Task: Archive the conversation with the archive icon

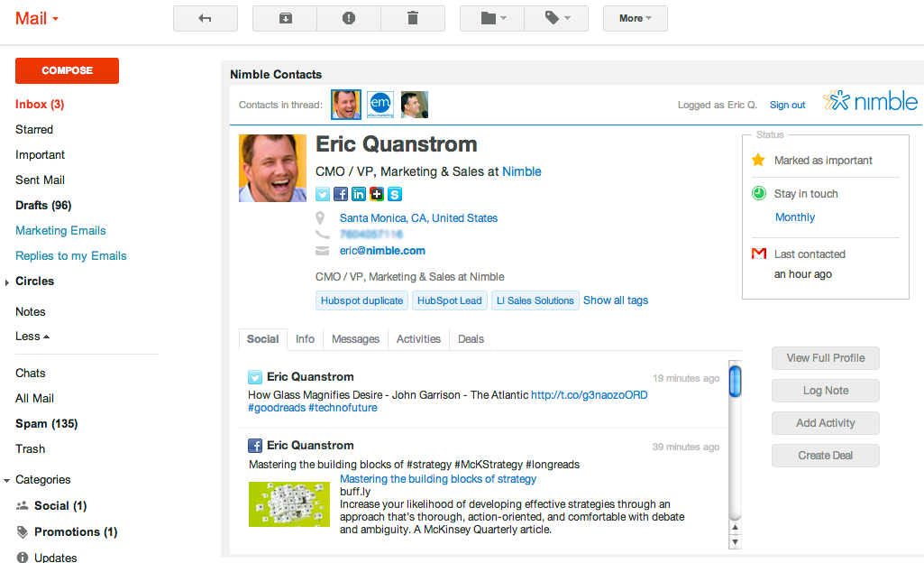Action: pos(285,18)
